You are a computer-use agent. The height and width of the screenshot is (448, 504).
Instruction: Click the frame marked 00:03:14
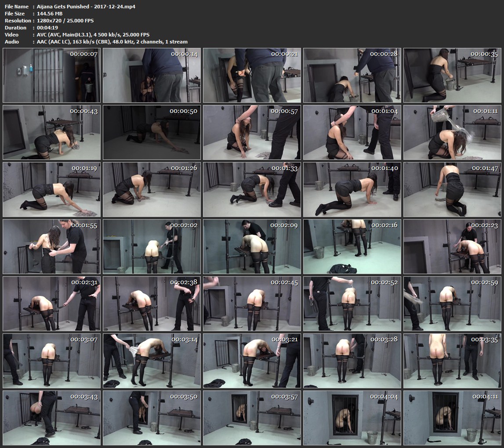152,361
